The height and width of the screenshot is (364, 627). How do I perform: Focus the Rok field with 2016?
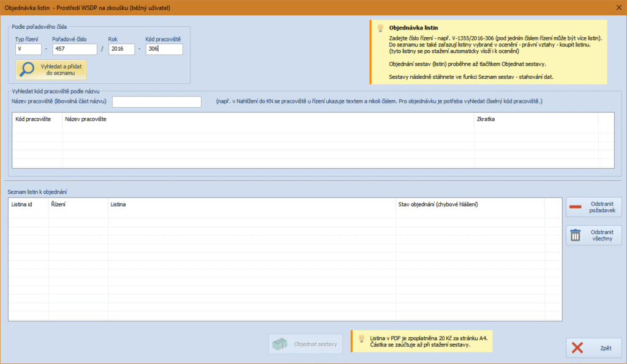(122, 49)
